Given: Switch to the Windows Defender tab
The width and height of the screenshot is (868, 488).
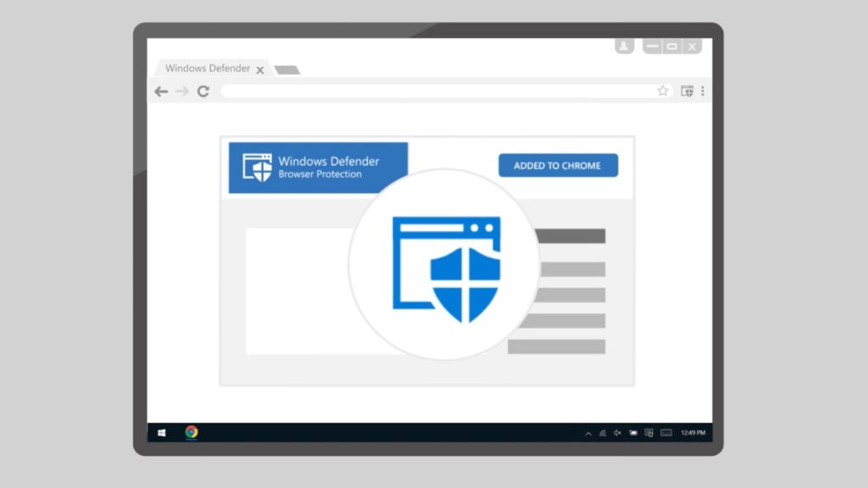Looking at the screenshot, I should pyautogui.click(x=208, y=69).
